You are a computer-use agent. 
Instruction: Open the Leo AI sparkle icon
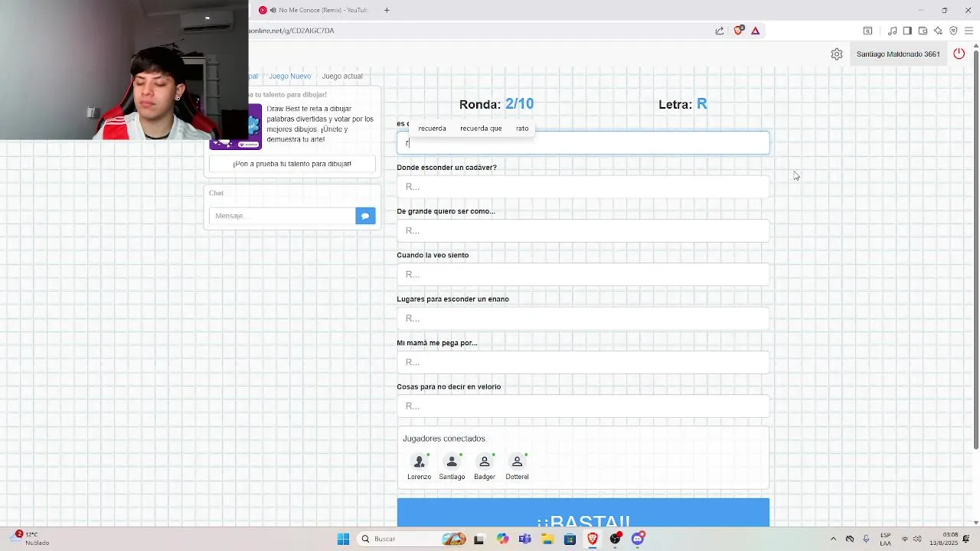[938, 31]
